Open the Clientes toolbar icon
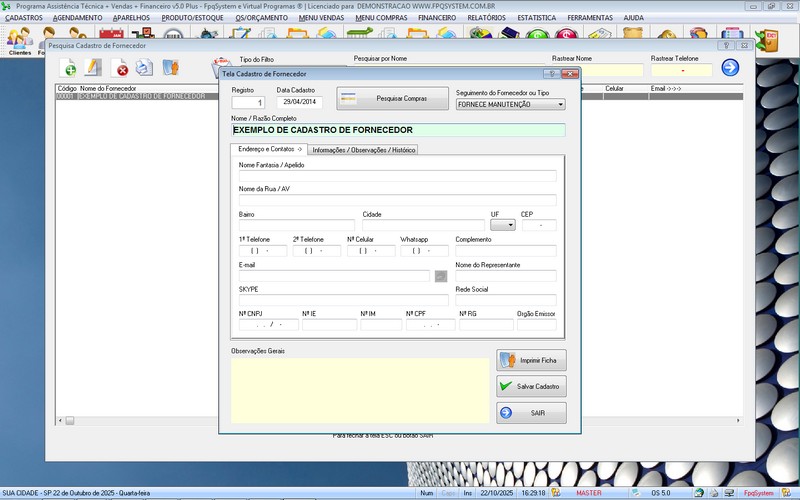The width and height of the screenshot is (800, 500). click(x=19, y=40)
